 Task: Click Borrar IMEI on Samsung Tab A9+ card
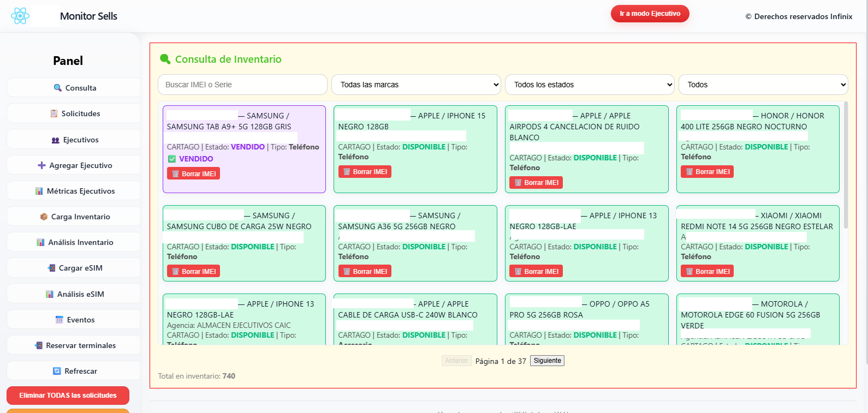194,173
